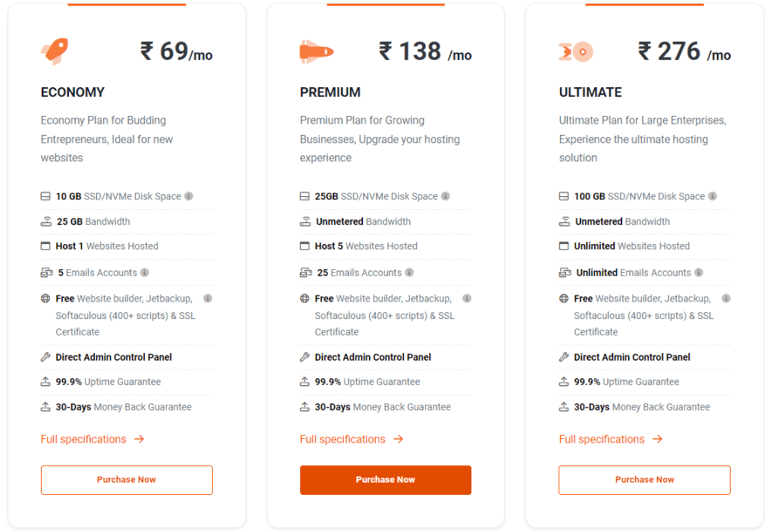Purchase the Ultimate plan now
This screenshot has width=770, height=532.
click(x=644, y=480)
